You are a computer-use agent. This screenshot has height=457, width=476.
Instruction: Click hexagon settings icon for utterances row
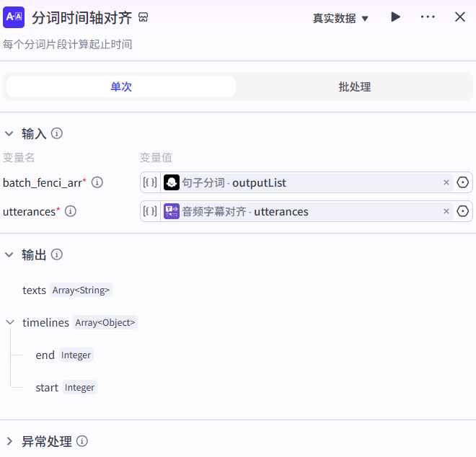[462, 211]
